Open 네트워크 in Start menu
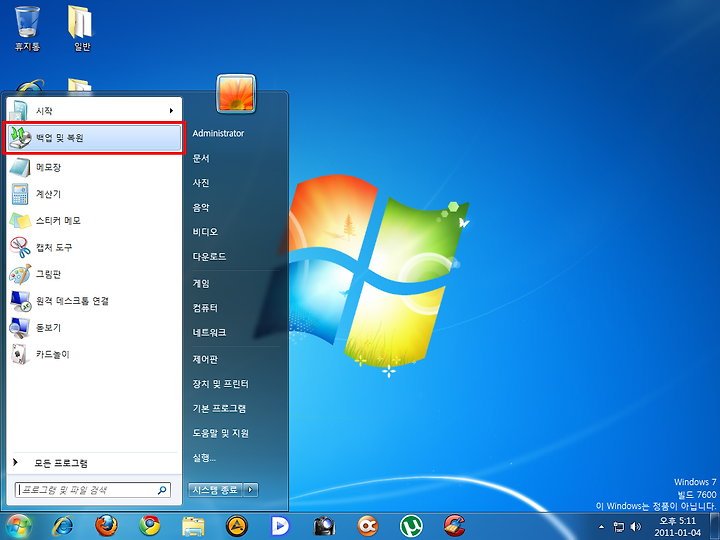The width and height of the screenshot is (720, 540). coord(209,332)
